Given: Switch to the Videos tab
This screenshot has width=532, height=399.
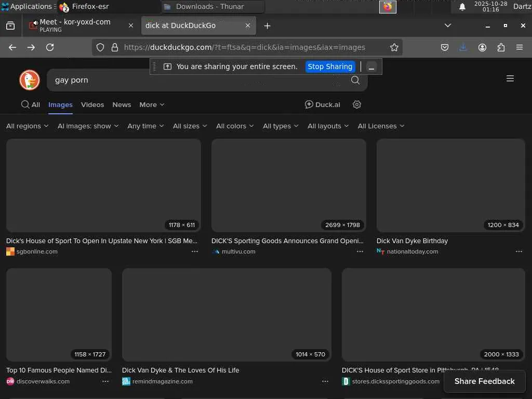Looking at the screenshot, I should [x=92, y=105].
